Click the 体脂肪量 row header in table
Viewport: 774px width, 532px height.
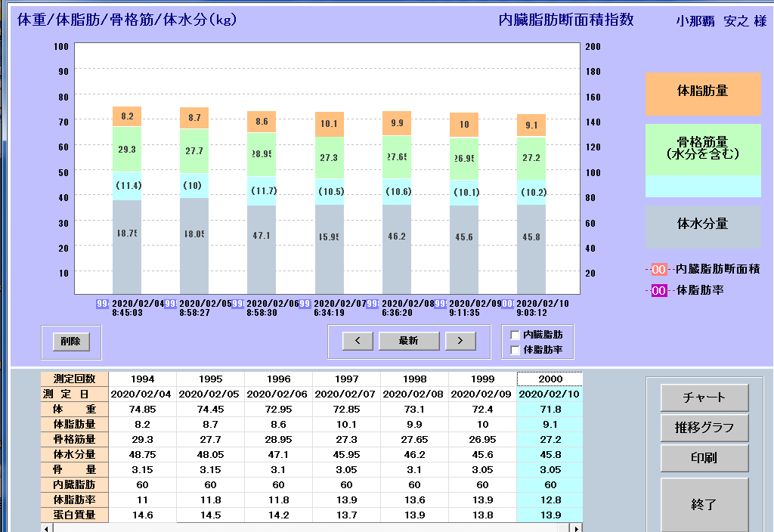[x=75, y=425]
